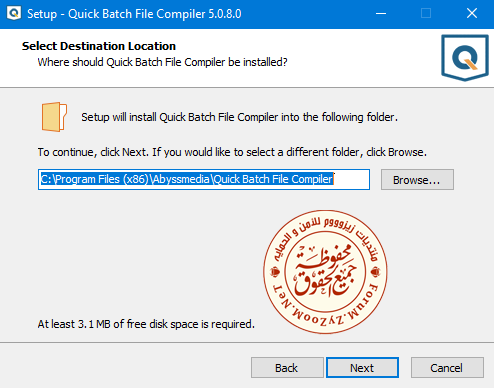Click 'Where should Quick Batch File Compiler be installed?' text

tap(162, 62)
